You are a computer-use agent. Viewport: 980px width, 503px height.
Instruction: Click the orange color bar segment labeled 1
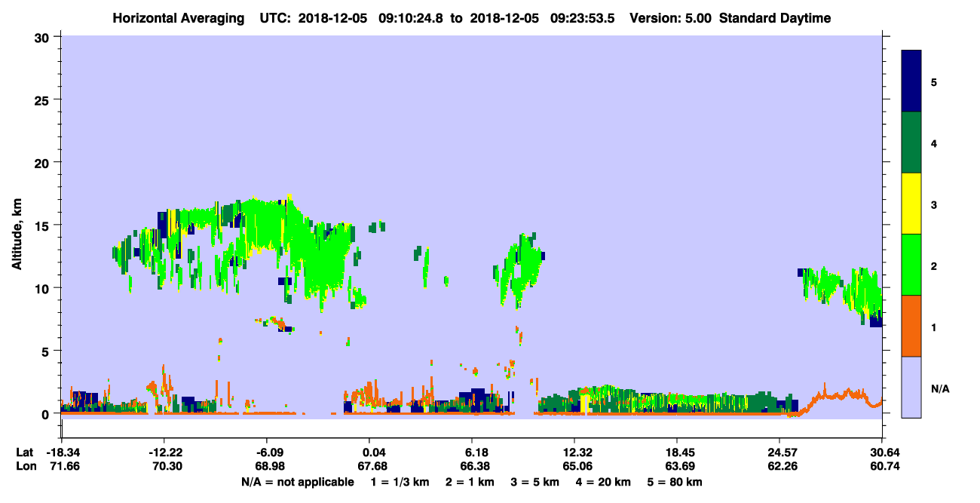coord(911,326)
